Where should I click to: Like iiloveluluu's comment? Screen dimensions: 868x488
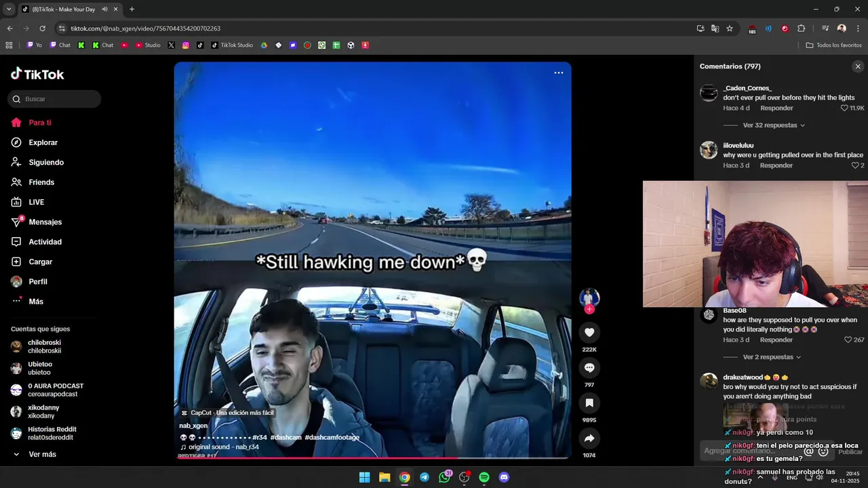[x=856, y=165]
